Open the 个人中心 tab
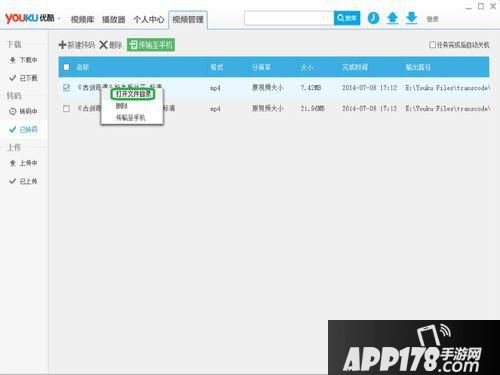500x375 pixels. click(149, 19)
